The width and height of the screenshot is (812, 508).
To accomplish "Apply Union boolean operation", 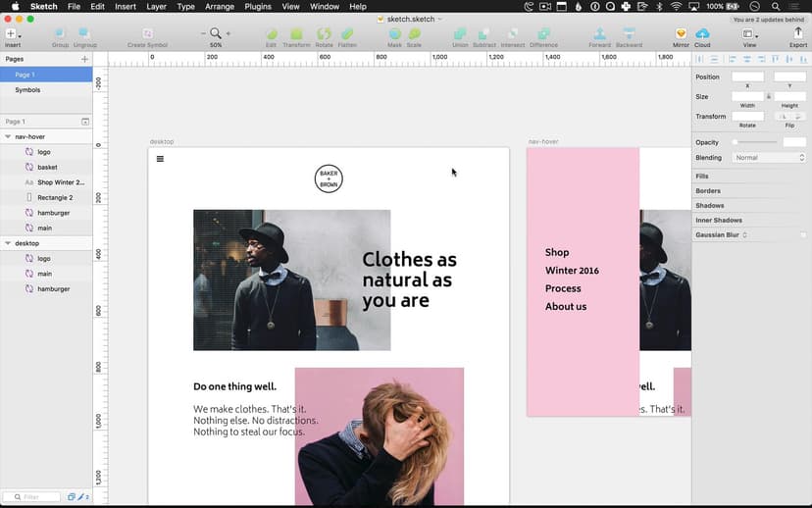I will [460, 35].
